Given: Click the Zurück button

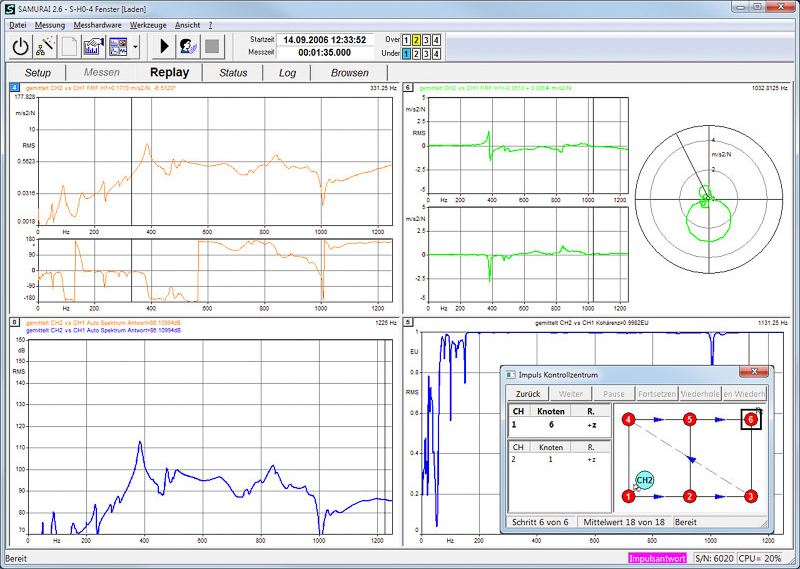Looking at the screenshot, I should coord(527,394).
